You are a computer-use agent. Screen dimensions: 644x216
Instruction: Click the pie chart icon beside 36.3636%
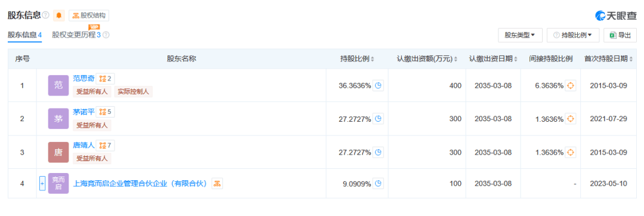[378, 86]
